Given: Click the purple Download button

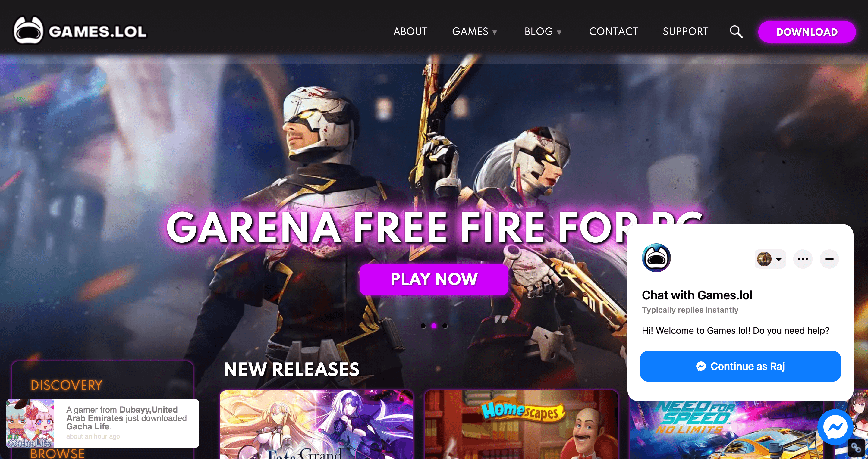Looking at the screenshot, I should 807,32.
